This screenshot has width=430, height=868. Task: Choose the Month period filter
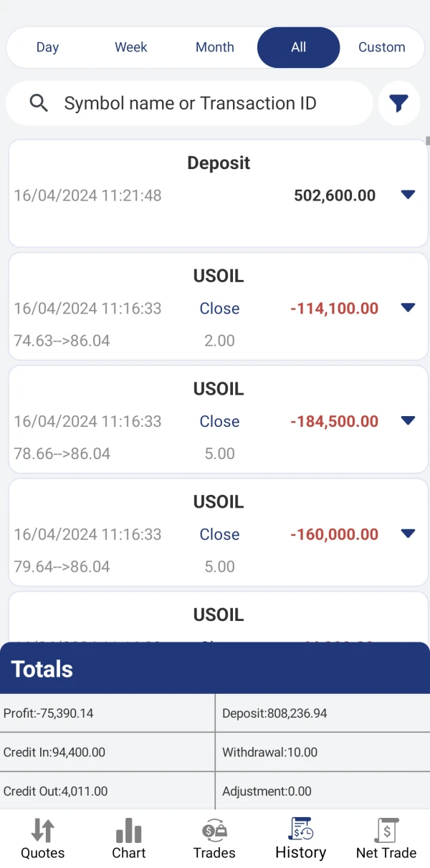pos(215,47)
